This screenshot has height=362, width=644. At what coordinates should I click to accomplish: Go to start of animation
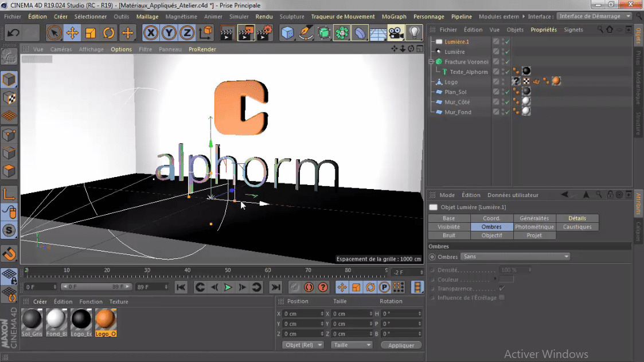point(181,288)
